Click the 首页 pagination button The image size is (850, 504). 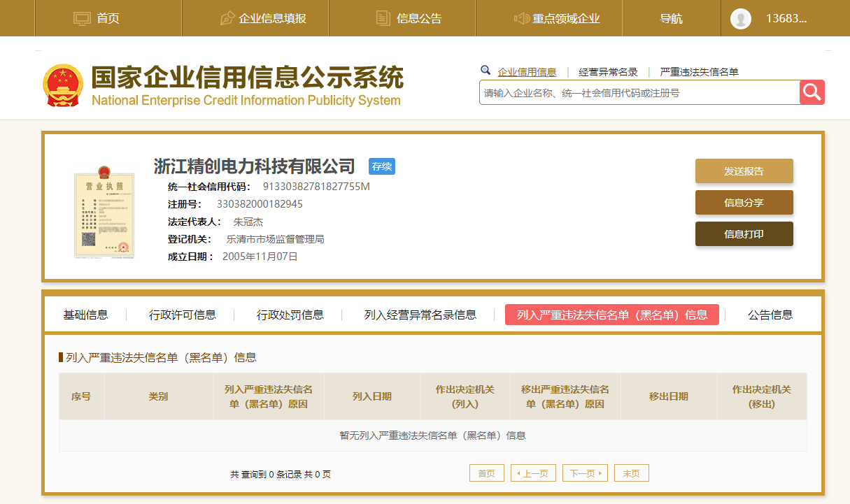tap(486, 473)
